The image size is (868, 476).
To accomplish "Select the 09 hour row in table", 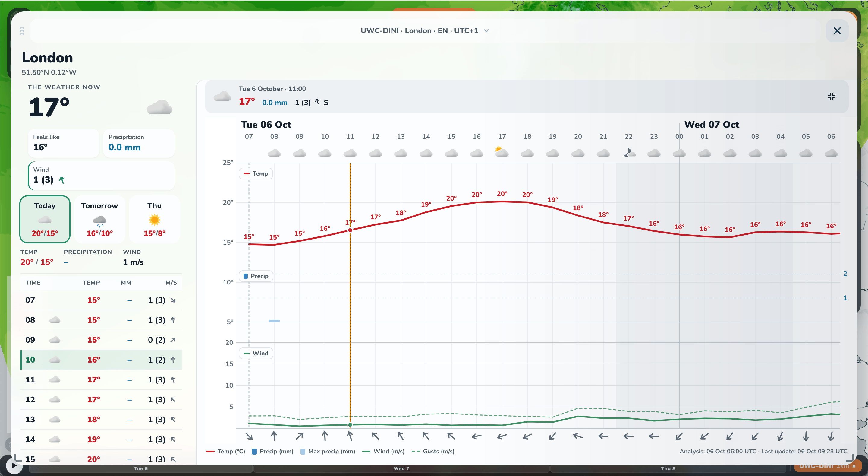I will (x=101, y=340).
